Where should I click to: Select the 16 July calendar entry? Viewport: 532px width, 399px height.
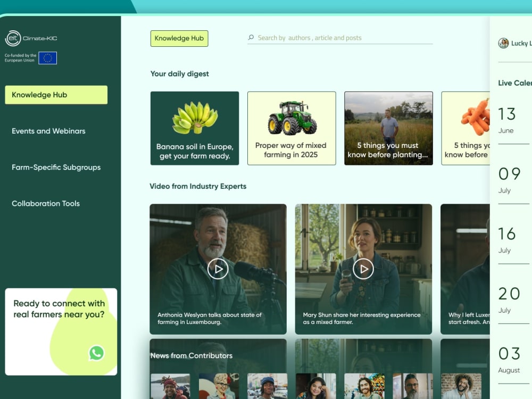pos(514,240)
